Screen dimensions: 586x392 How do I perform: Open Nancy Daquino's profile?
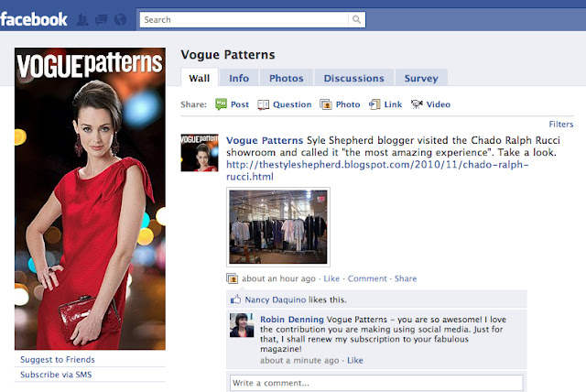(x=276, y=299)
